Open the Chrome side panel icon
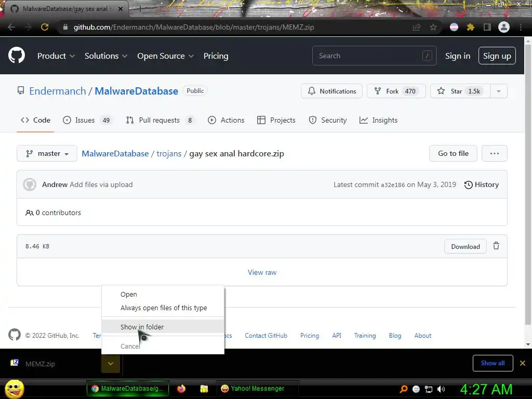532x399 pixels. (x=487, y=27)
